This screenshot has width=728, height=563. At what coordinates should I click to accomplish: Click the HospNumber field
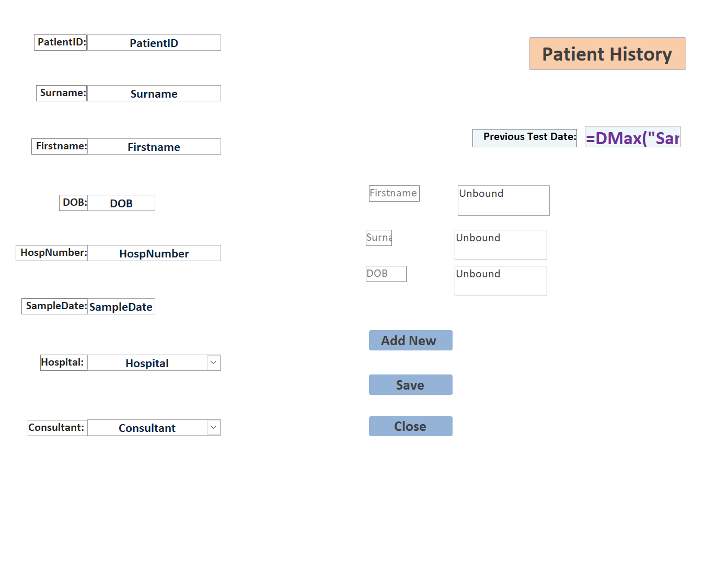[154, 253]
